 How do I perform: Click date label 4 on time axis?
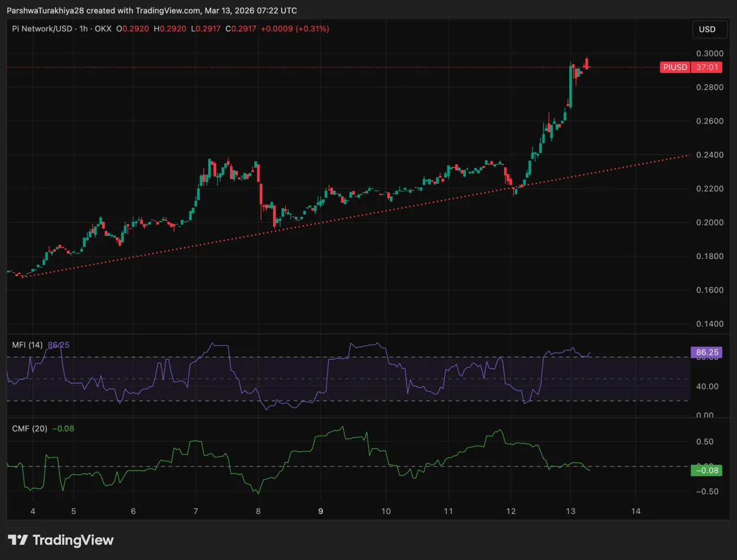coord(32,511)
